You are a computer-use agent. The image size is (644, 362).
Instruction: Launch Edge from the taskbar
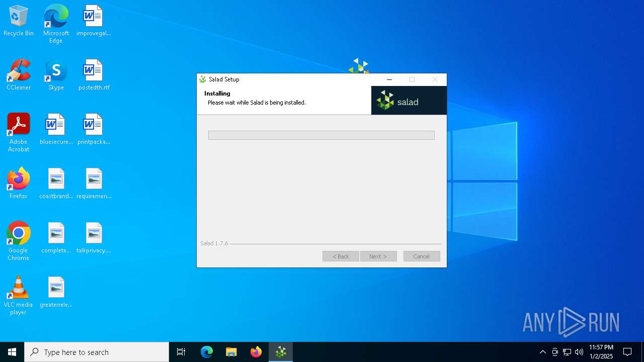pyautogui.click(x=207, y=352)
